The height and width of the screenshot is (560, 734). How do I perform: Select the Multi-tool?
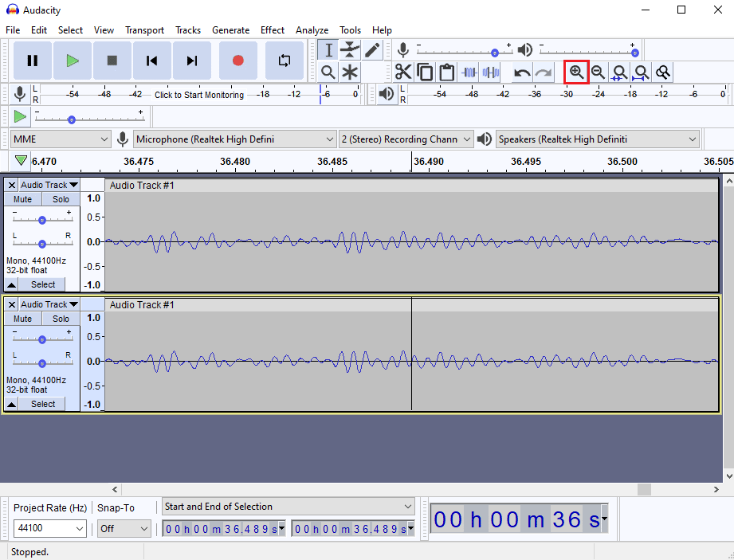coord(349,72)
